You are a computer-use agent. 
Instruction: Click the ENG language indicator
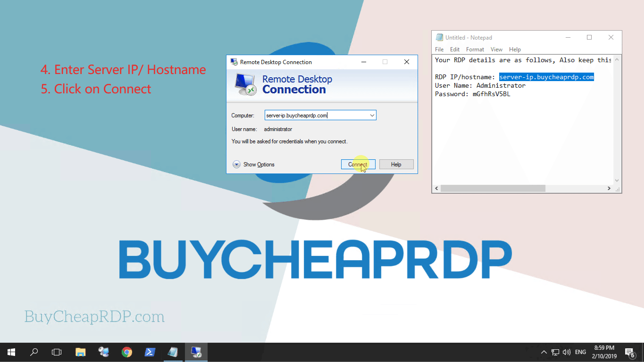point(581,352)
